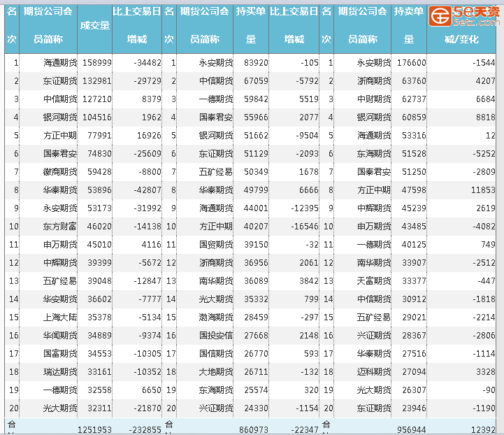Select the 华闻期货 name cell
Viewport: 504px width, 435px height.
pos(60,335)
